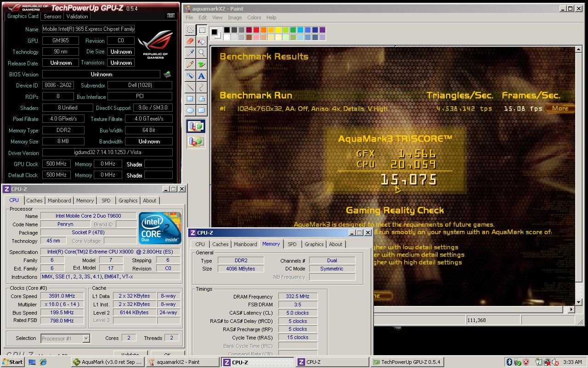Select the Polygon shape tool
This screenshot has height=368, width=588.
(x=202, y=99)
